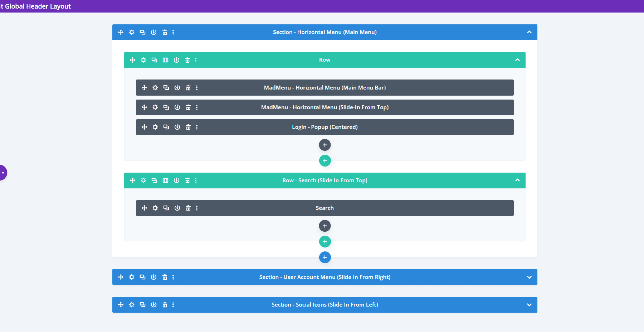Image resolution: width=644 pixels, height=332 pixels.
Task: Open settings for Login - Popup (Centered) module
Action: (155, 127)
